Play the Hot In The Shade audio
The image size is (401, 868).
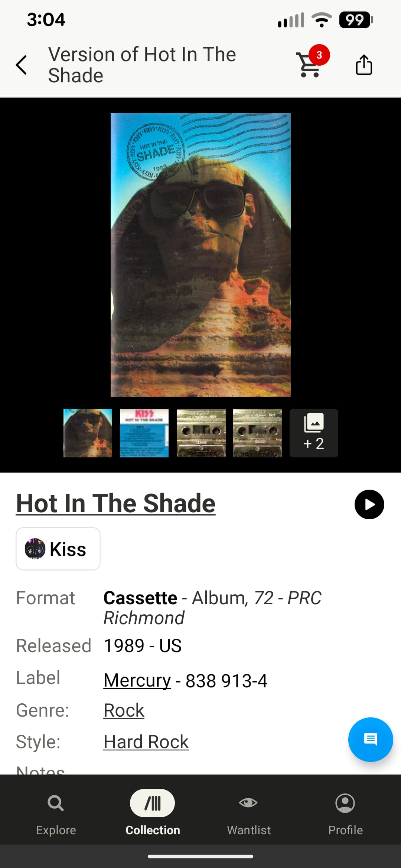[369, 504]
